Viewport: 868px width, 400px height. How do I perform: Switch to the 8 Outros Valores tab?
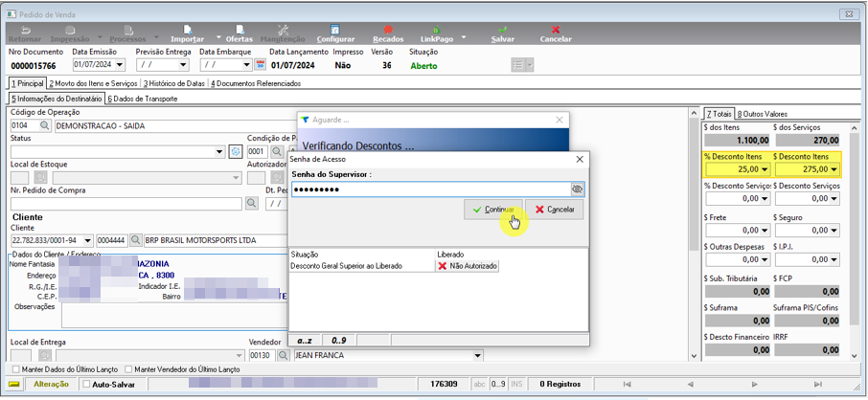(763, 114)
